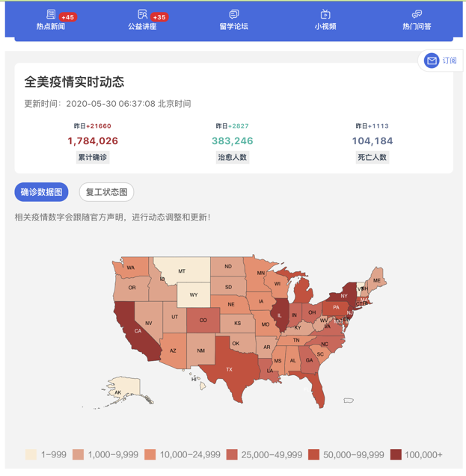
Task: Open the 热点新闻 news icon
Action: [x=51, y=14]
